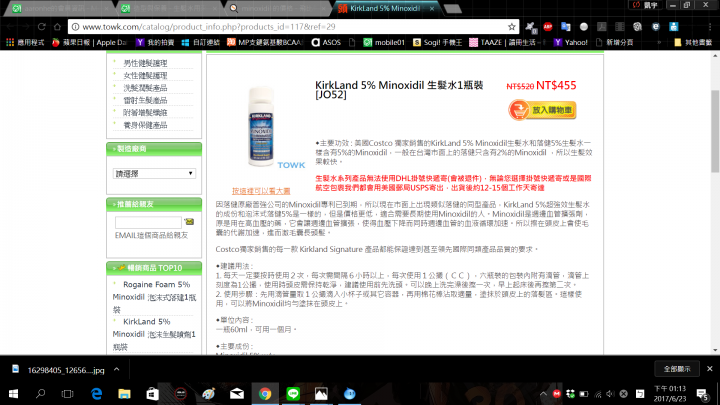The height and width of the screenshot is (405, 720).
Task: Show hidden system tray icons
Action: (x=543, y=394)
